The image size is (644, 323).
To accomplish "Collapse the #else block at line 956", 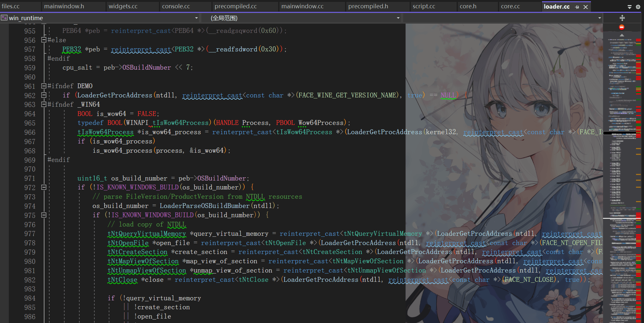I will 44,40.
